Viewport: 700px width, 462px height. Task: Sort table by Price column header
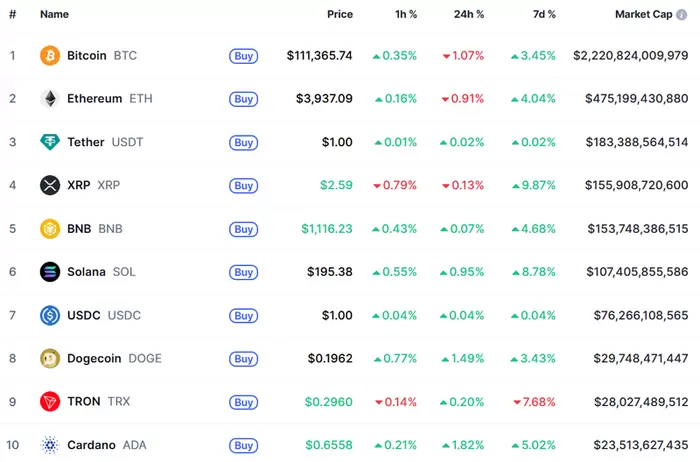pyautogui.click(x=339, y=15)
